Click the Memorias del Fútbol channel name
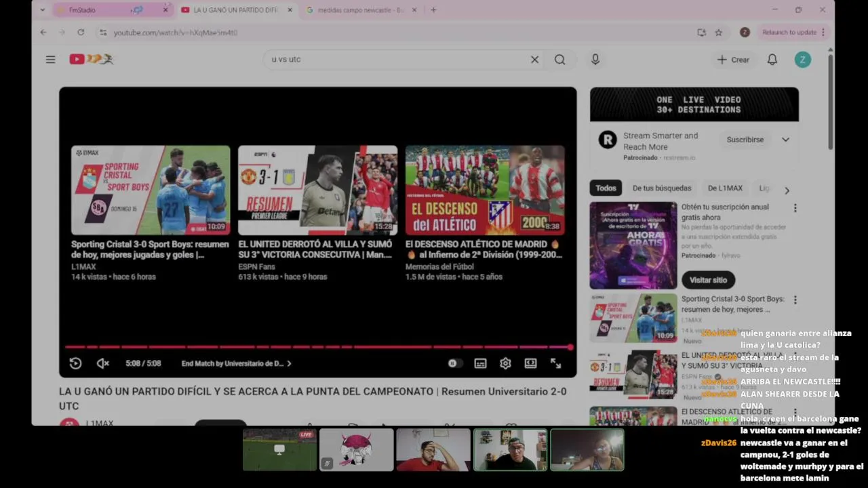Screen dimensions: 868x488 (x=439, y=266)
